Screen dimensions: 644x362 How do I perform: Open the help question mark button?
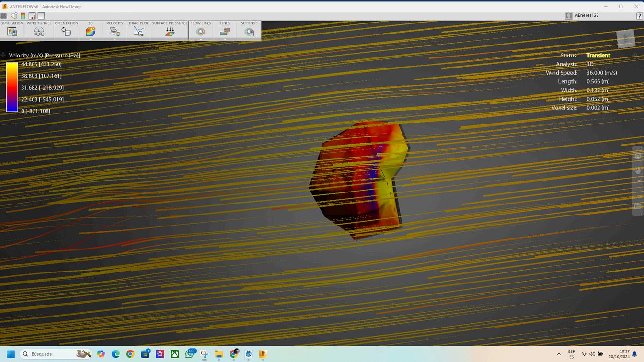(639, 16)
